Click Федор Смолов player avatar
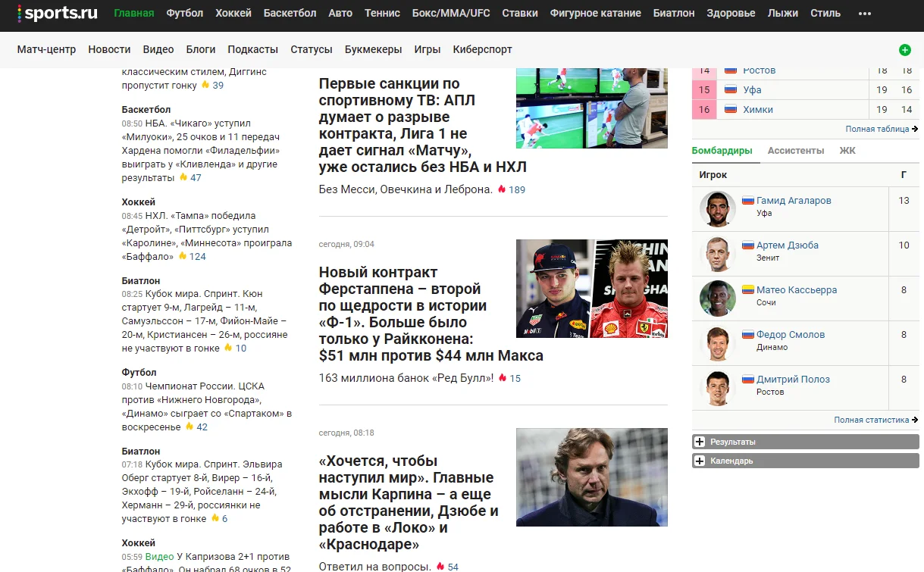The height and width of the screenshot is (572, 924). pos(717,343)
